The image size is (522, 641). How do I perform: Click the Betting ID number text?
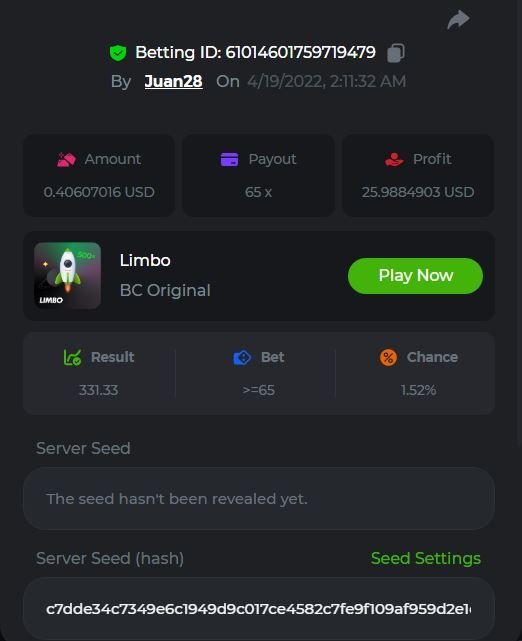(300, 52)
